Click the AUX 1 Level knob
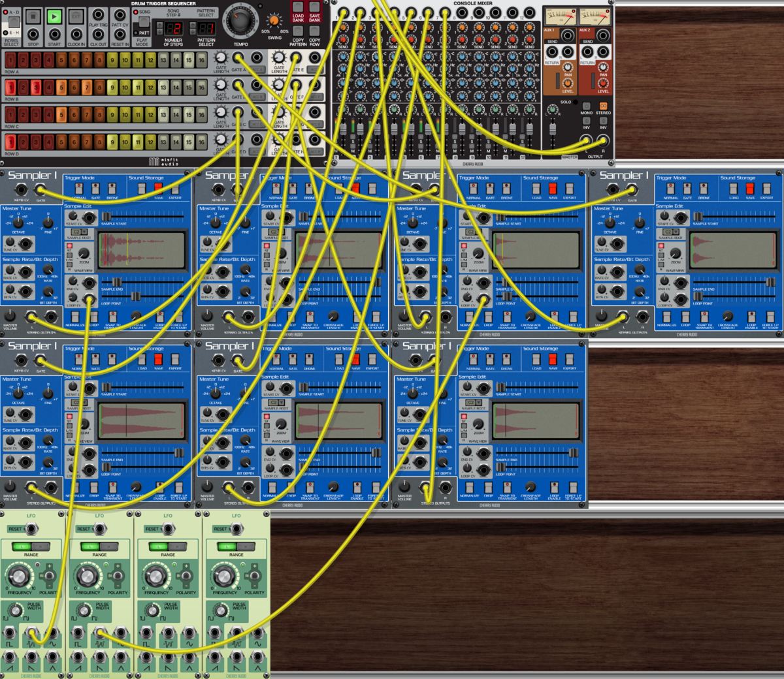The image size is (784, 679). [568, 83]
